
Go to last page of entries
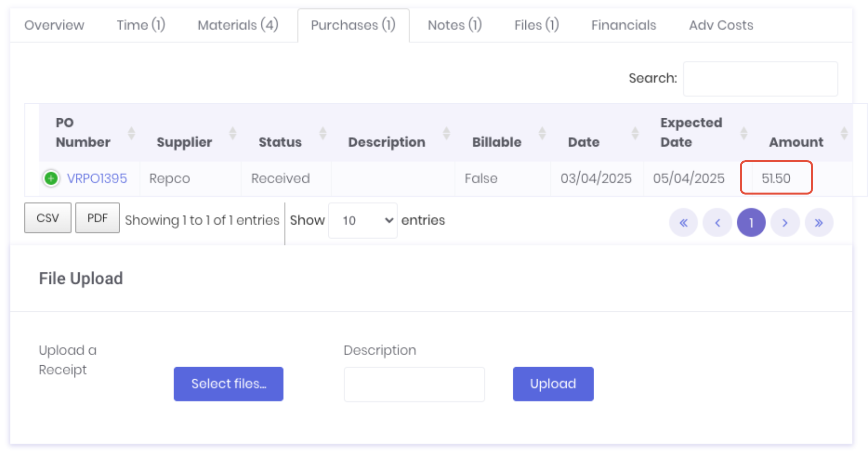819,223
